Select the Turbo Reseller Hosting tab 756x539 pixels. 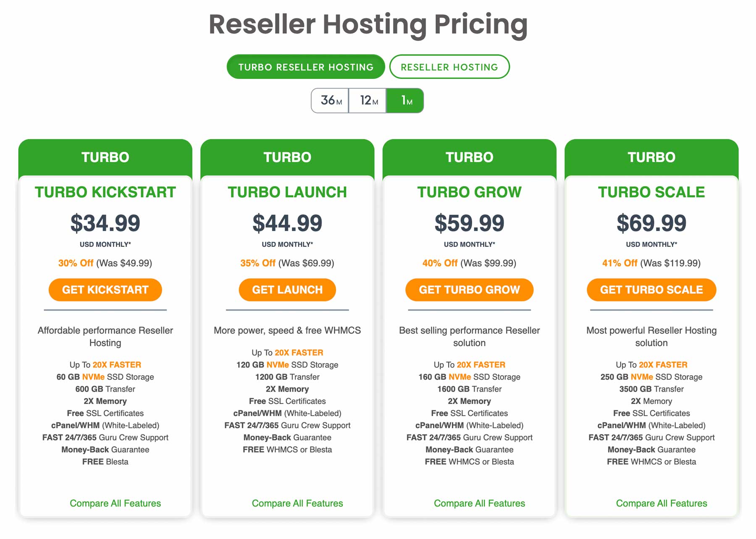click(305, 66)
